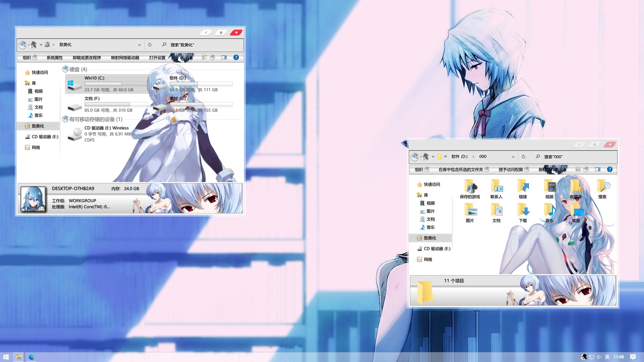
Task: Click the back button in 致美化 window
Action: 22,45
